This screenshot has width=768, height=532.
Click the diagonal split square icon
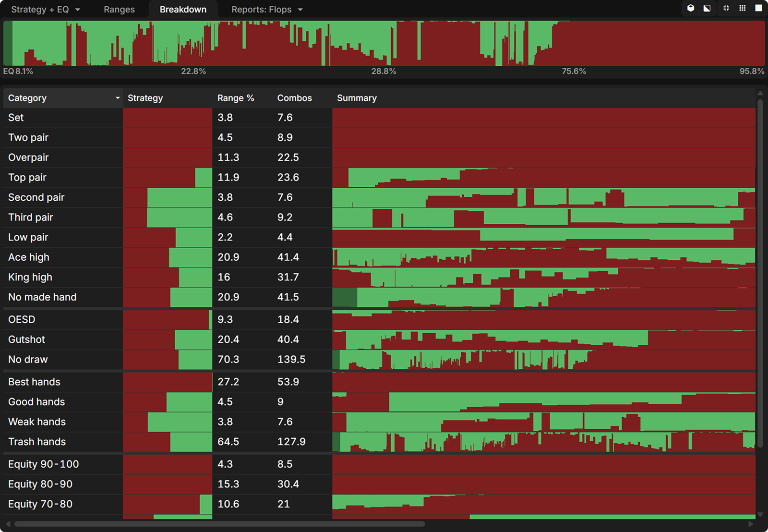pos(707,8)
